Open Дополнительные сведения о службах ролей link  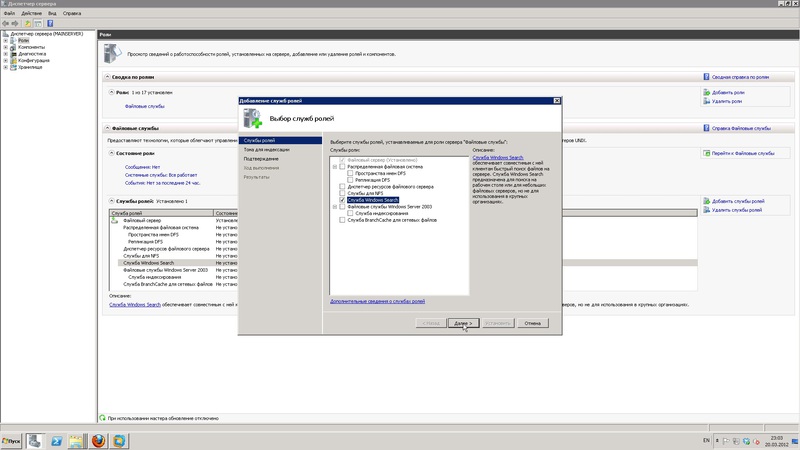[x=378, y=301]
